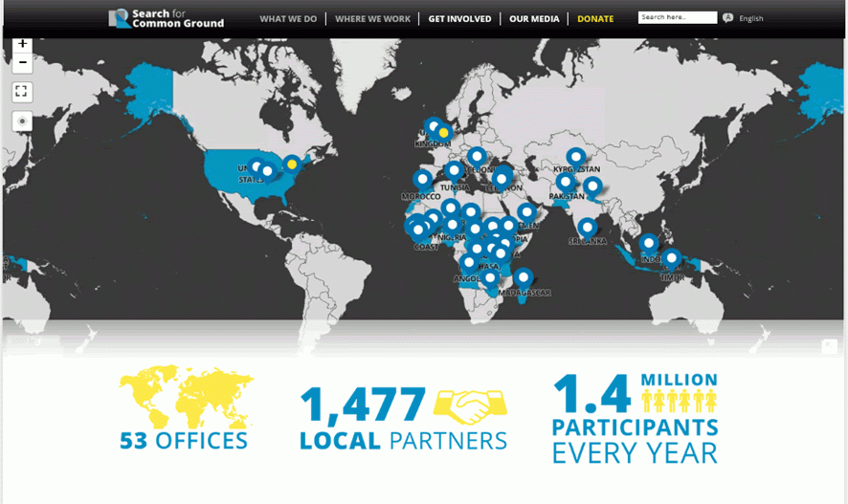Select the Morocco map pin
The height and width of the screenshot is (504, 848).
coord(422,179)
